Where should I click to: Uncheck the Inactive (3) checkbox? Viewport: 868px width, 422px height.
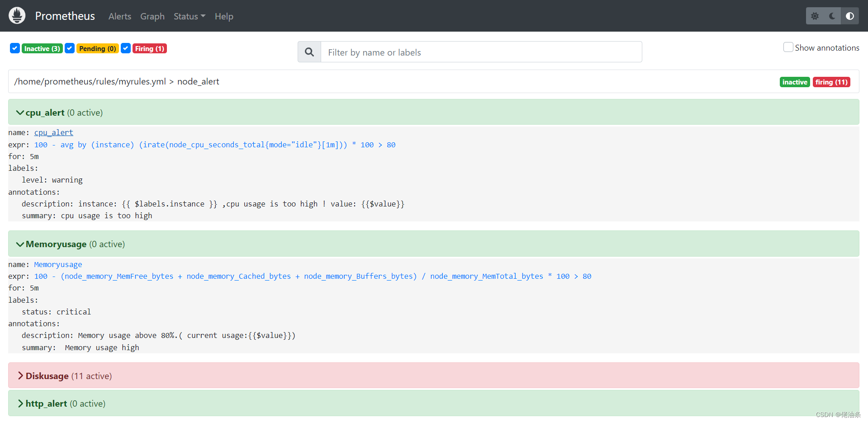pos(15,48)
